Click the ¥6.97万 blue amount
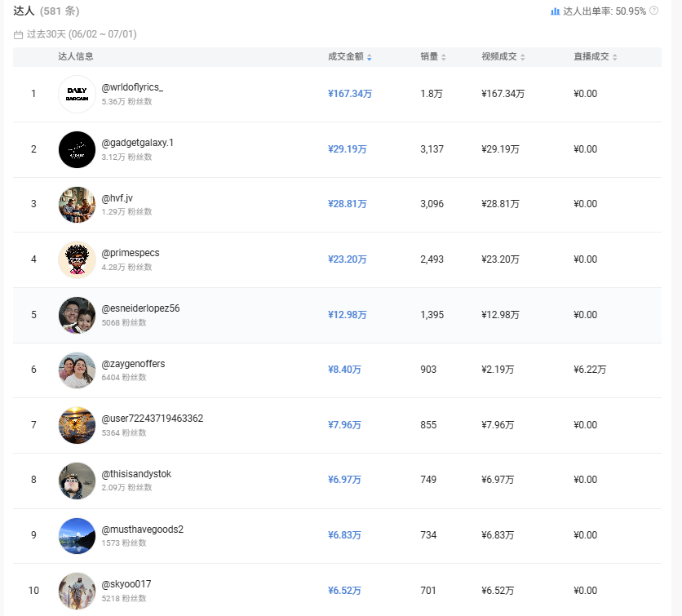The width and height of the screenshot is (682, 616). pos(344,480)
